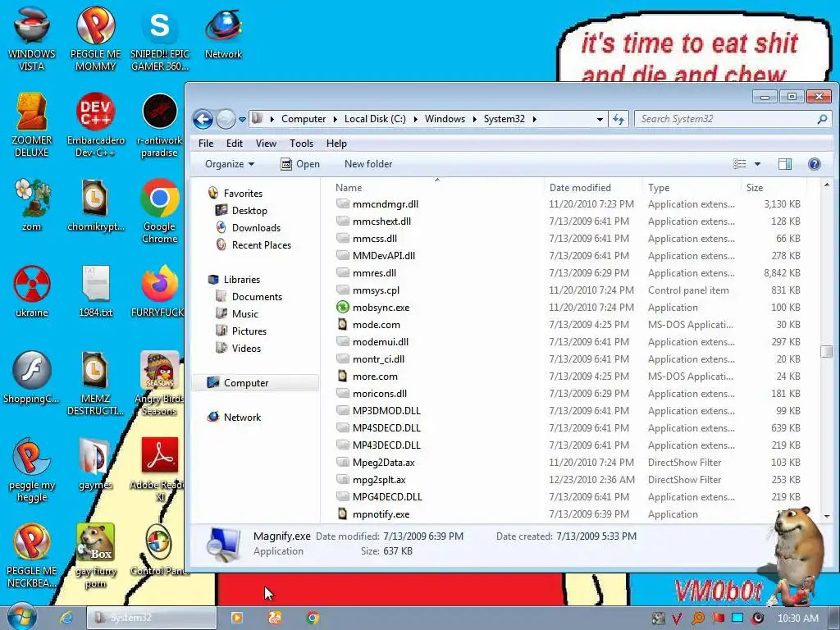Select the ShoppingC... Flash icon
This screenshot has height=630, width=840.
(x=32, y=377)
